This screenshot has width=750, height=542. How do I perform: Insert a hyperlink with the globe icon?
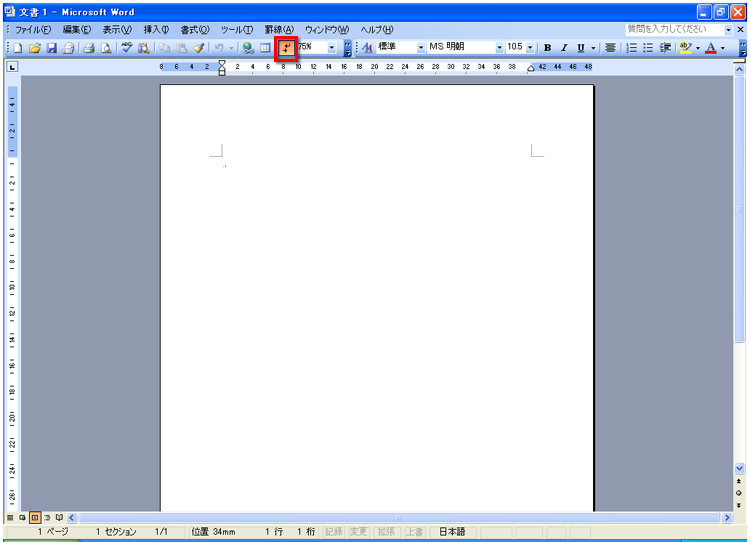[x=248, y=48]
